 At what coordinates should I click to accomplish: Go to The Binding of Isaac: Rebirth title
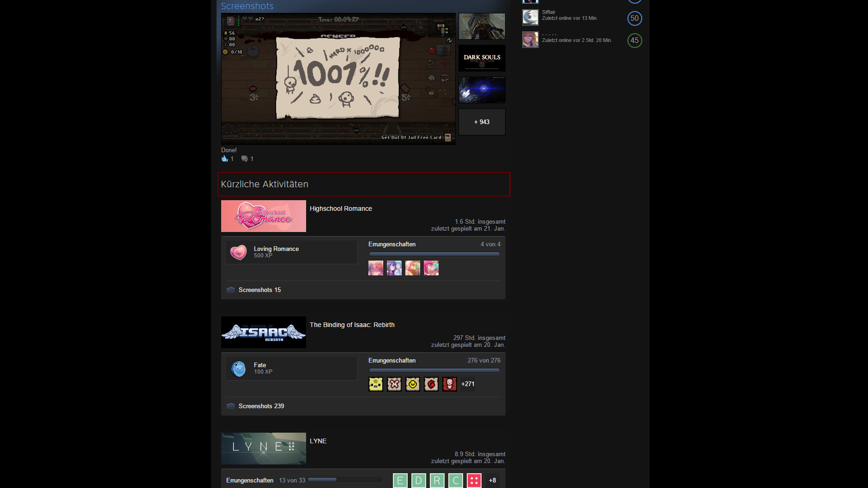[x=352, y=325]
